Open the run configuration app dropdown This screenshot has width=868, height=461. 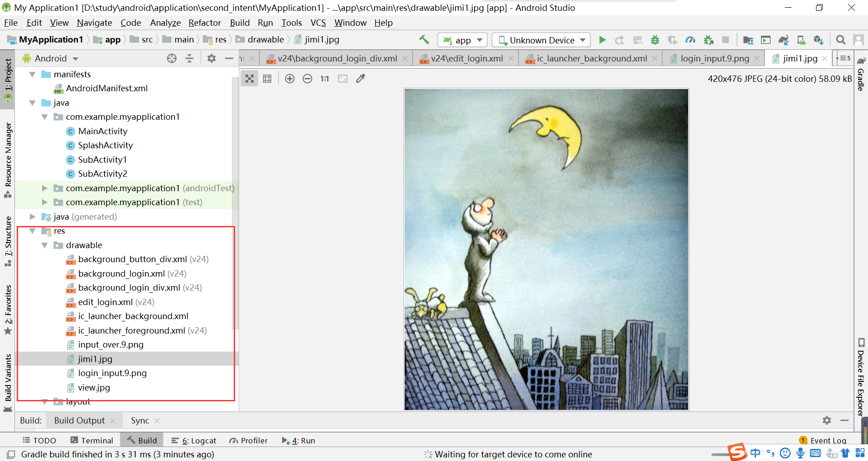(x=462, y=40)
